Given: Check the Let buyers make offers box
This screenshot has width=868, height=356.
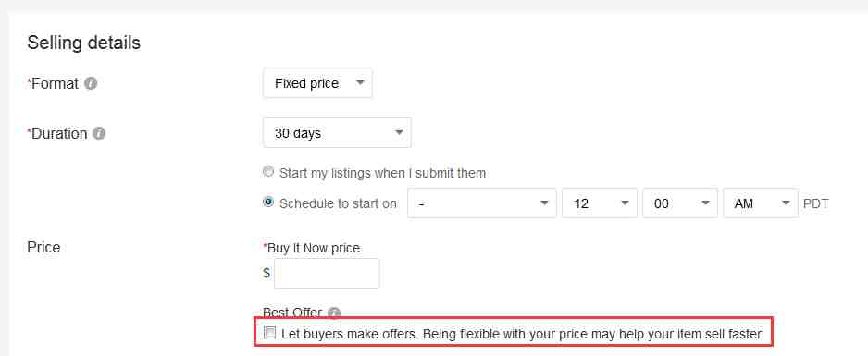Looking at the screenshot, I should [x=269, y=333].
